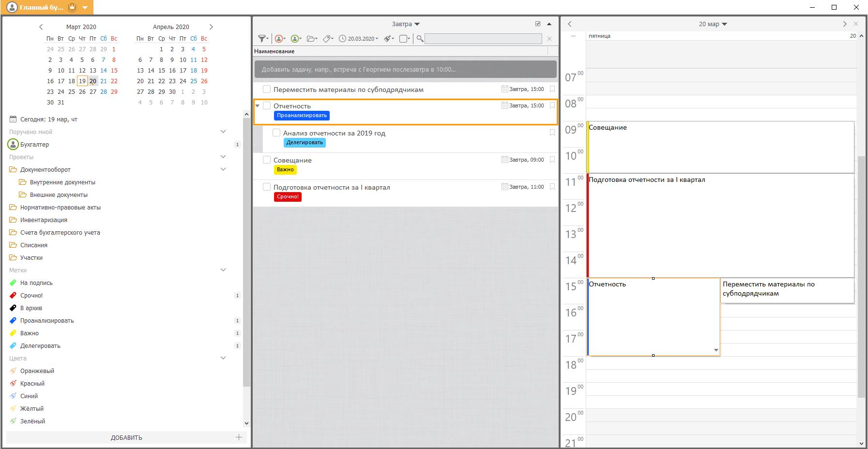Mark Отчетность task as complete
This screenshot has width=868, height=449.
click(x=267, y=105)
